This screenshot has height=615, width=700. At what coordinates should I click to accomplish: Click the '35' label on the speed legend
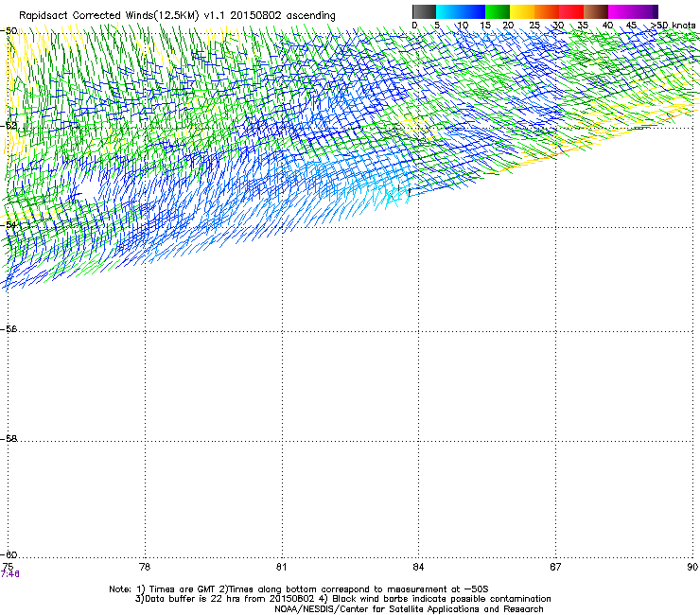pos(583,26)
